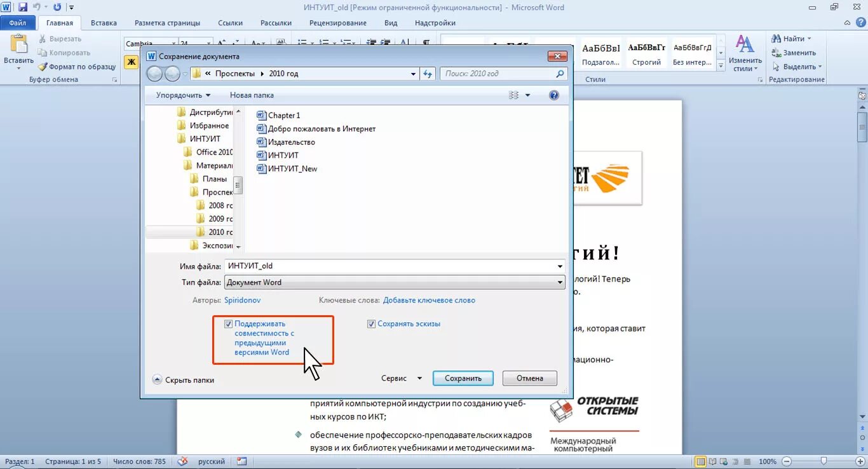The width and height of the screenshot is (868, 469).
Task: Open the Имя файла dropdown arrow
Action: pos(559,266)
